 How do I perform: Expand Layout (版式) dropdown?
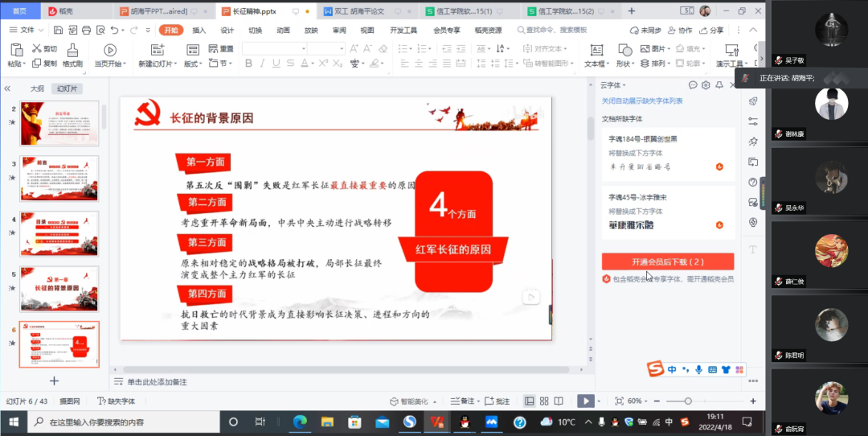click(x=201, y=64)
